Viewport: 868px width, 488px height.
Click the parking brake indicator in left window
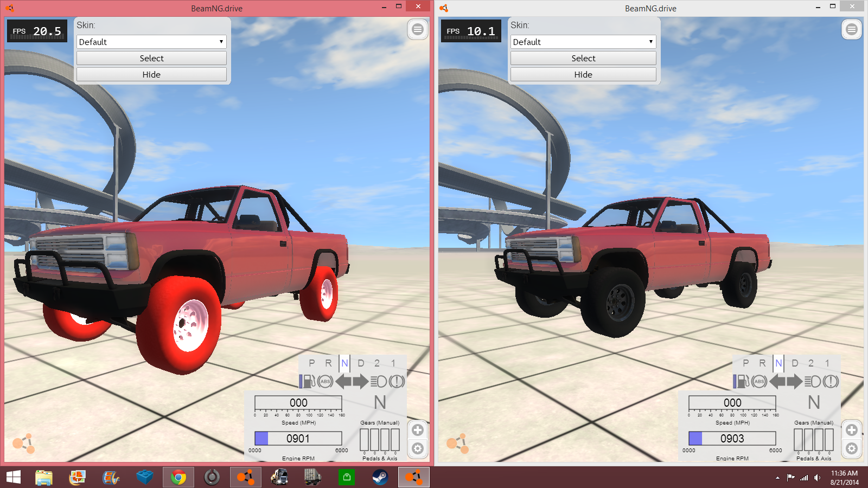point(397,381)
